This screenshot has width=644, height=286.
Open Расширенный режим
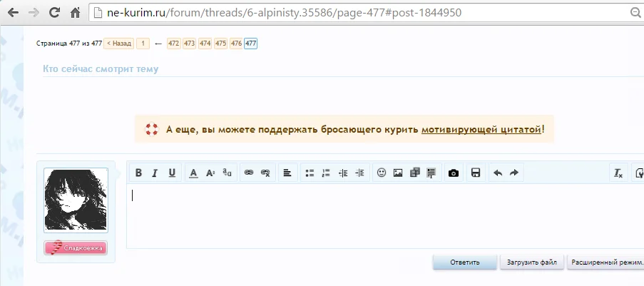tap(605, 262)
